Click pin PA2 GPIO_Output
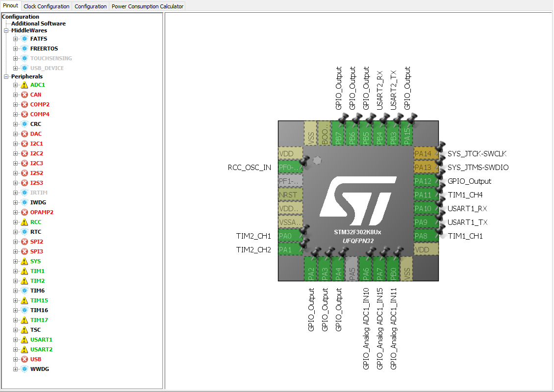554x392 pixels. [311, 269]
